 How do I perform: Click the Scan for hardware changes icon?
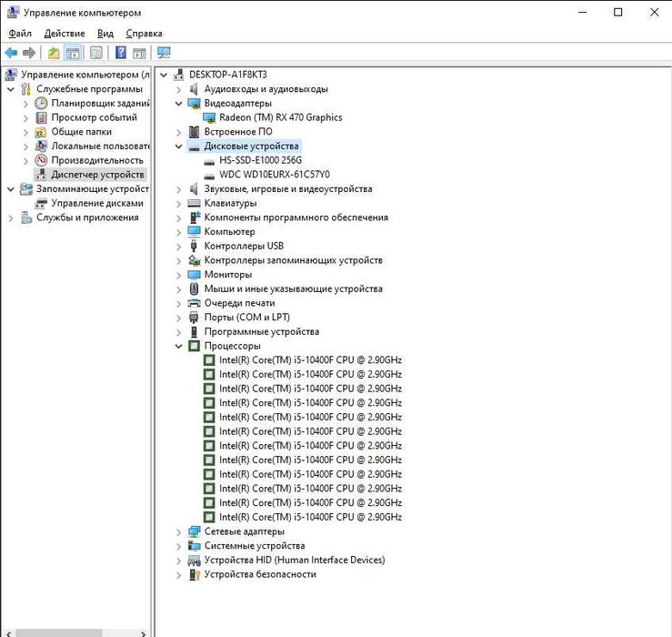click(164, 53)
